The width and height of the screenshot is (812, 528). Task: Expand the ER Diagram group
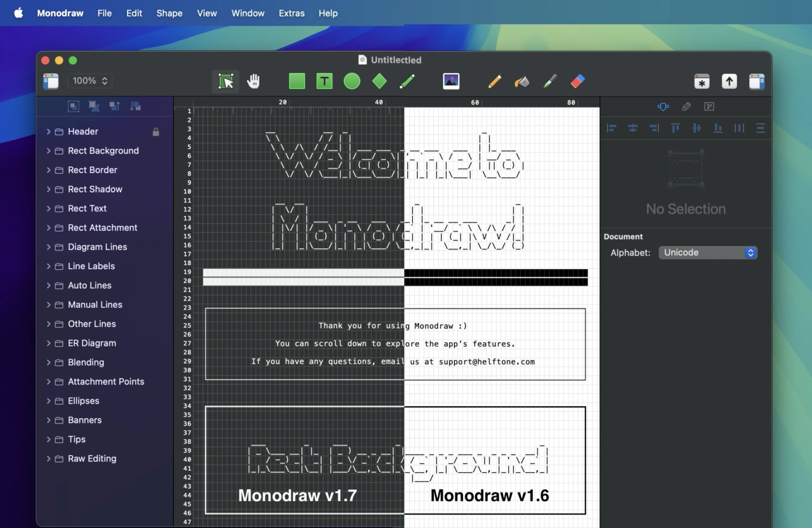(x=48, y=343)
